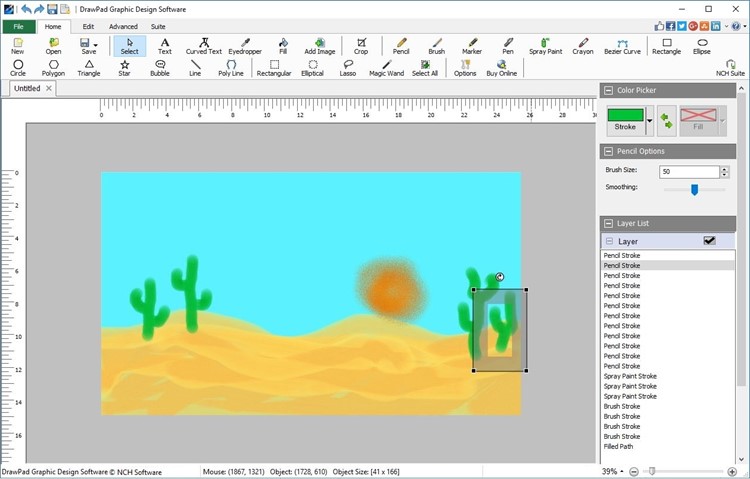Image resolution: width=750 pixels, height=479 pixels.
Task: Switch to the Advanced ribbon tab
Action: click(x=123, y=27)
